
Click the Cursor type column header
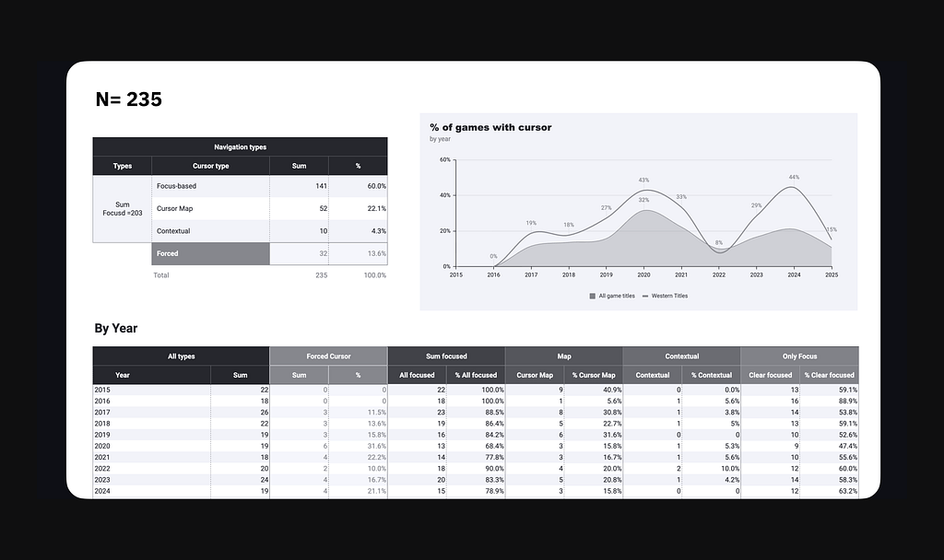(x=211, y=166)
